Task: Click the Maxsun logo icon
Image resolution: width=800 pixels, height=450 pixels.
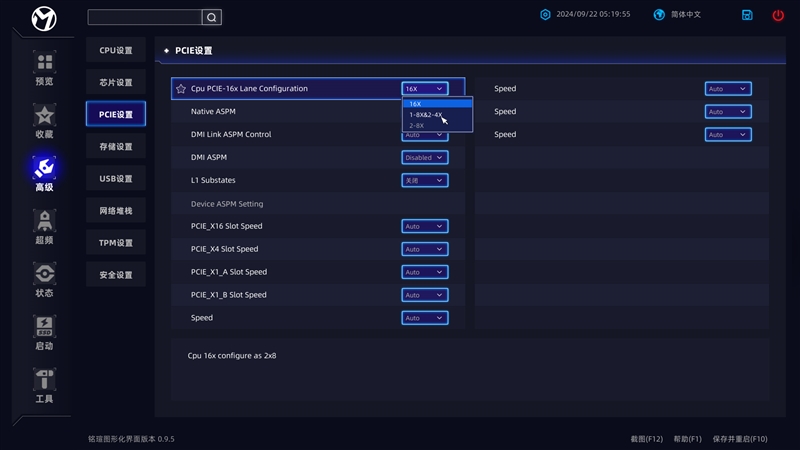Action: tap(44, 19)
